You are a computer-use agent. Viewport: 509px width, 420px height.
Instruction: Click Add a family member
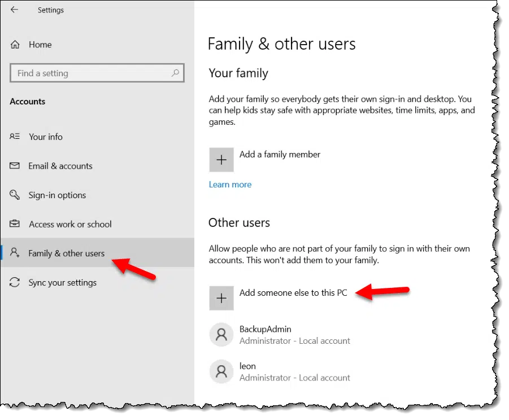[x=280, y=154]
